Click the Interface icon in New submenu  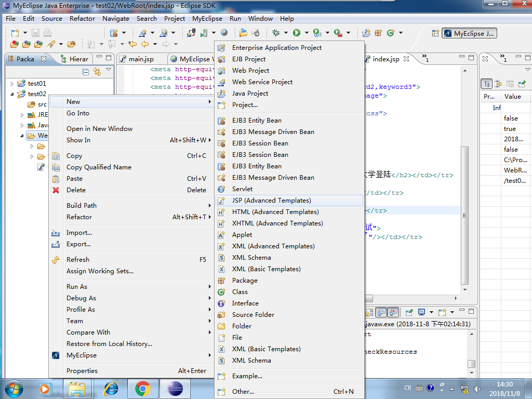pyautogui.click(x=221, y=303)
